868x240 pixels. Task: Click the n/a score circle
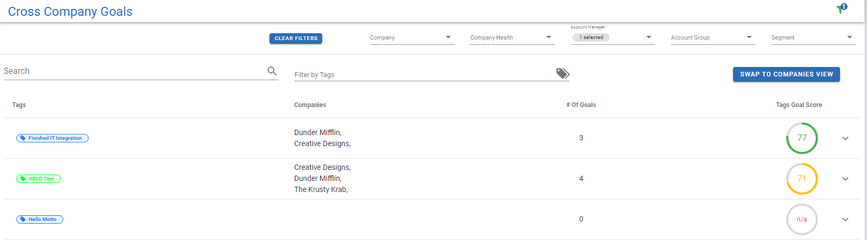click(802, 219)
